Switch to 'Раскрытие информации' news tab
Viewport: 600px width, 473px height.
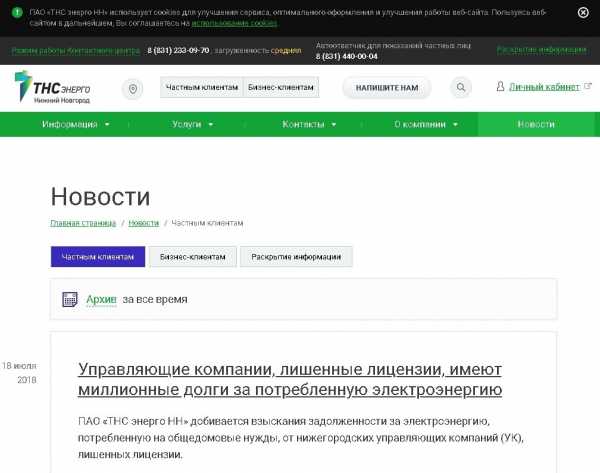(296, 257)
